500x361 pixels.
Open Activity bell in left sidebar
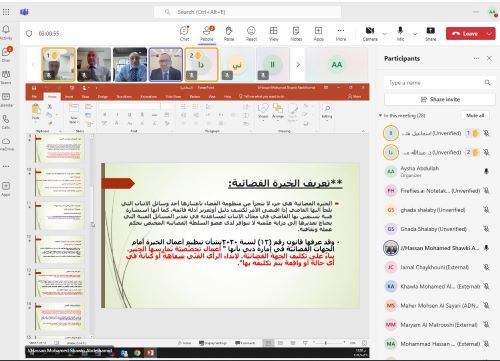[x=6, y=32]
